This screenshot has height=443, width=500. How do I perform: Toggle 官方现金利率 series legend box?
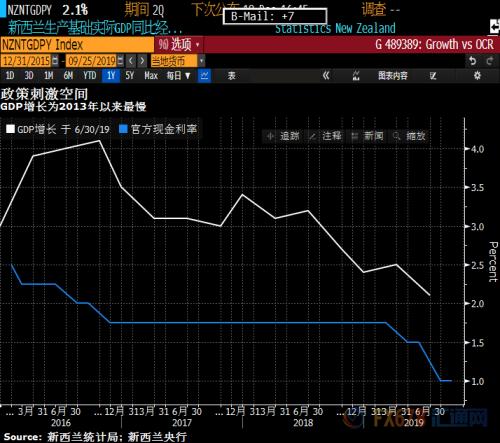[x=123, y=129]
